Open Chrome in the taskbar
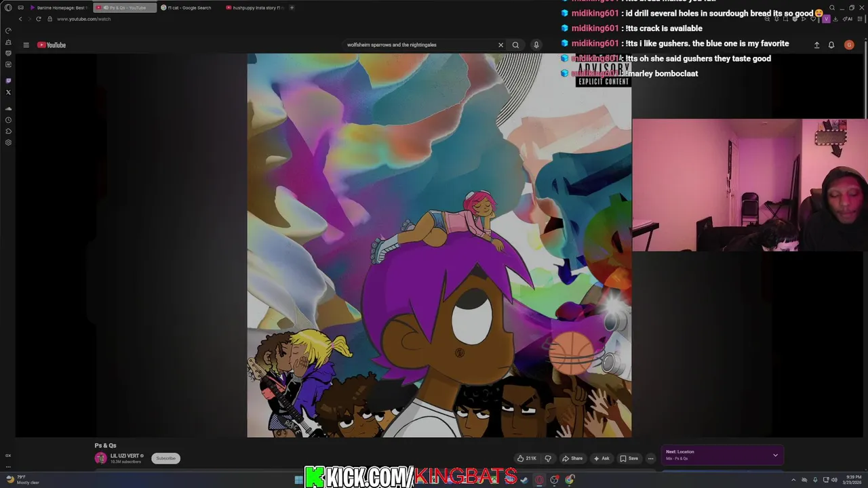 click(570, 480)
